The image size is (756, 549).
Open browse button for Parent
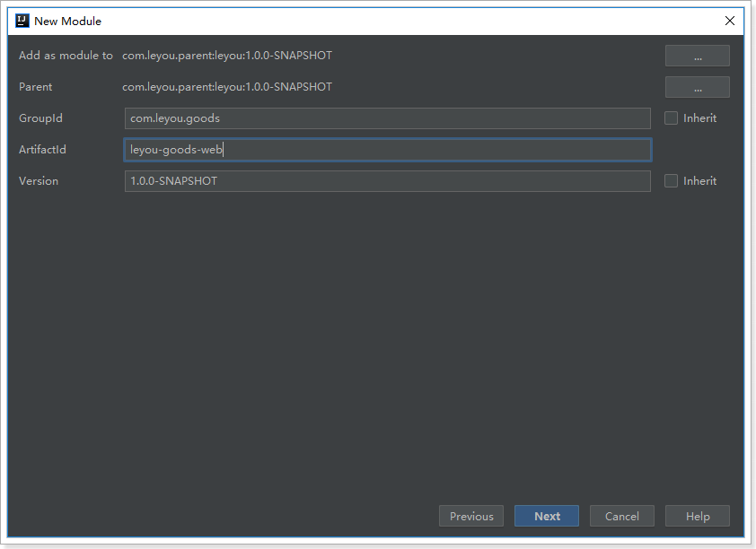click(697, 87)
